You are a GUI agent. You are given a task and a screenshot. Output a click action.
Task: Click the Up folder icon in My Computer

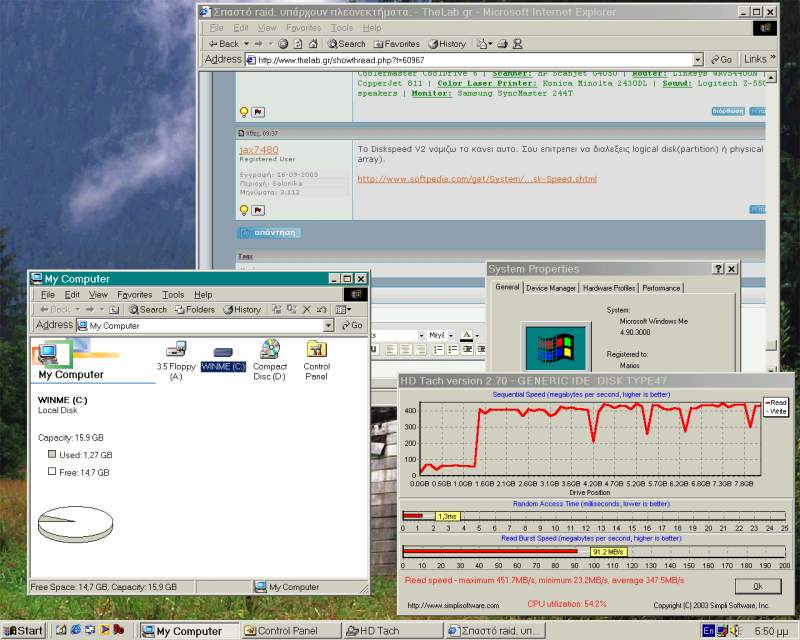pos(114,309)
